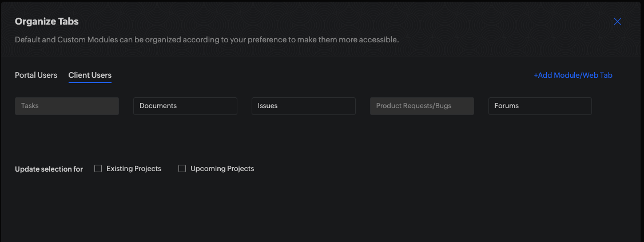
Task: Select the Documents module tile
Action: coord(185,106)
